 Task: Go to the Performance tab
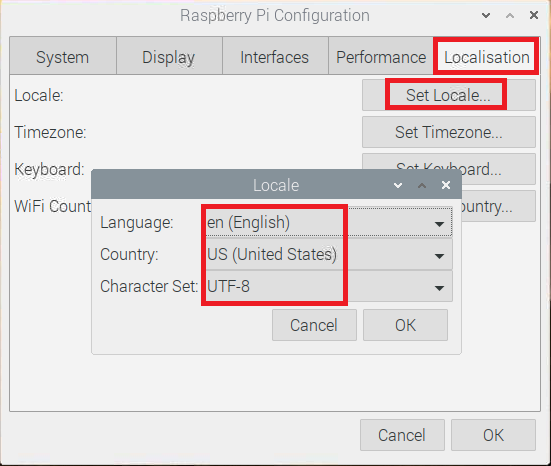click(x=381, y=56)
